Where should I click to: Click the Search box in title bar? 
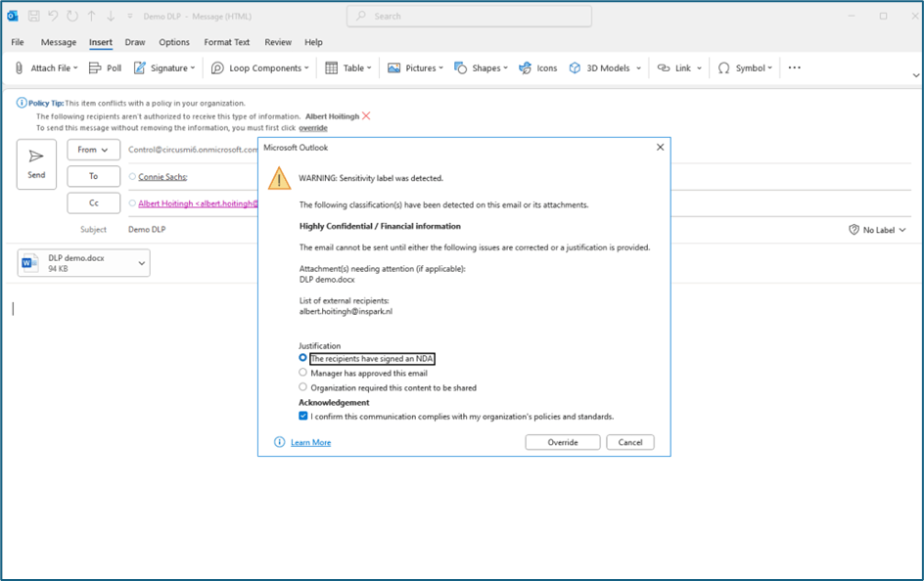point(470,16)
